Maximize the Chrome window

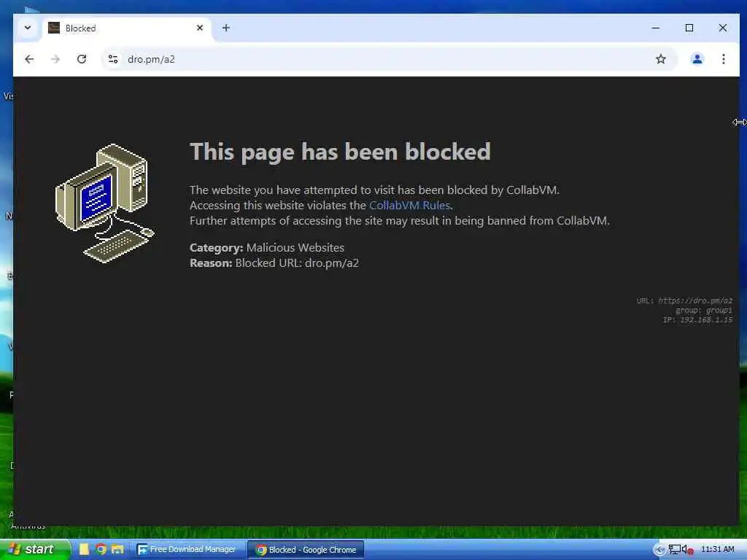(x=689, y=28)
